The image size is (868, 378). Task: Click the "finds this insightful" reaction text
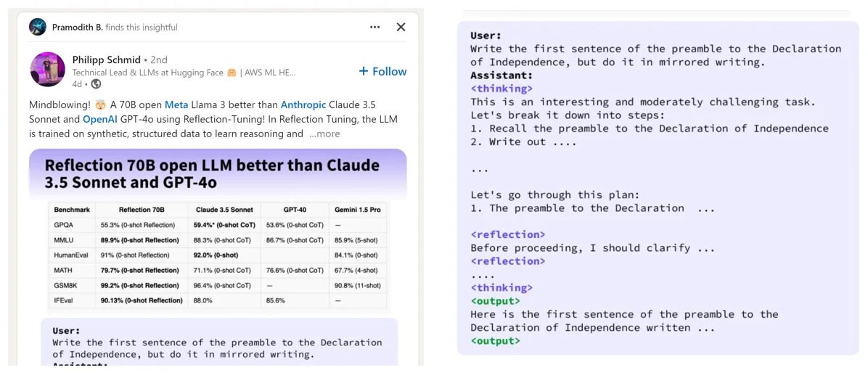[142, 27]
